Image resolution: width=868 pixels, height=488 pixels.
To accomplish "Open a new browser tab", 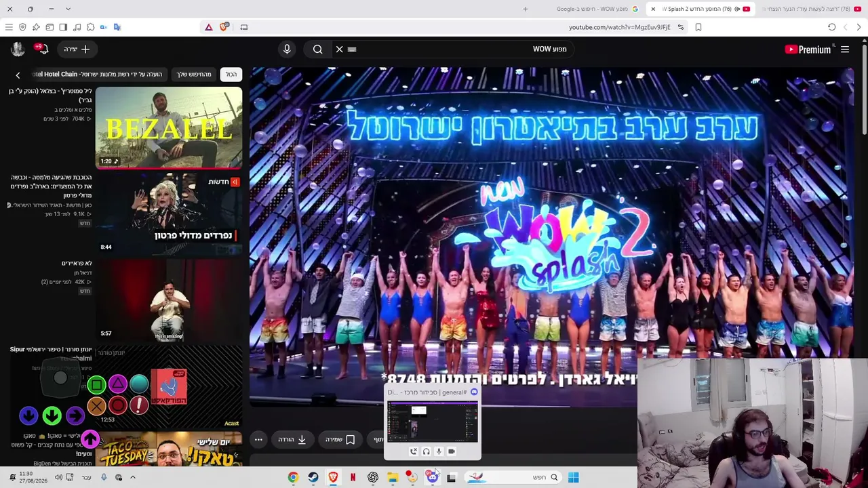I will (525, 9).
